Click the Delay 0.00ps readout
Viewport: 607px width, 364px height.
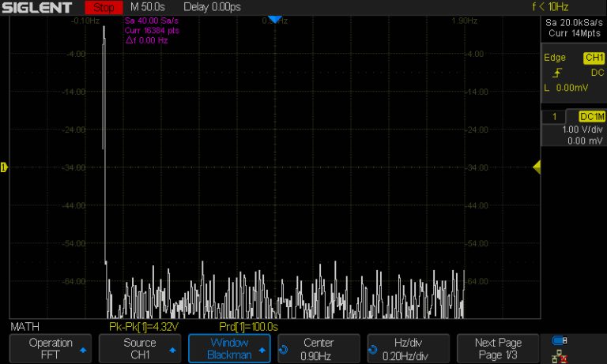point(213,7)
